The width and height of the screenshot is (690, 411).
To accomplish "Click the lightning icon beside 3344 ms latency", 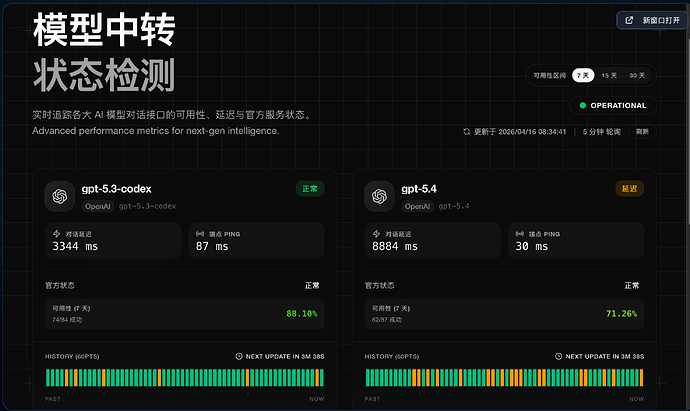I will point(56,234).
